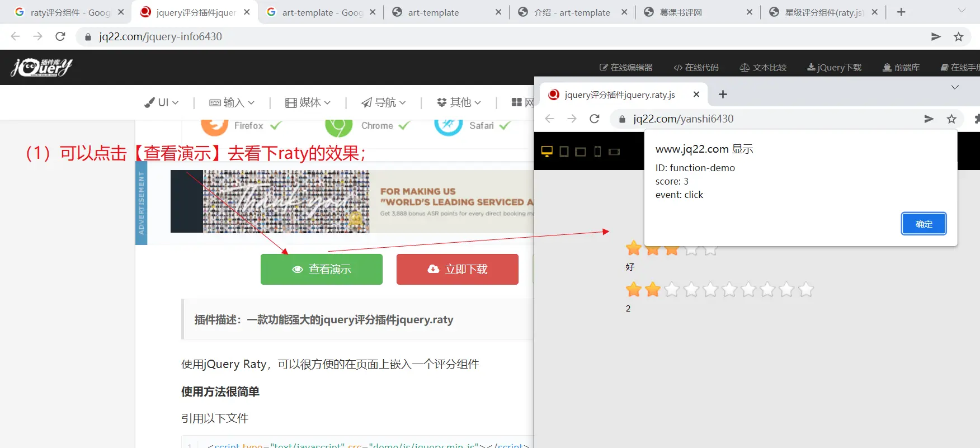Rate ten stars in the ten-star row
Viewport: 980px width, 448px height.
coord(806,289)
